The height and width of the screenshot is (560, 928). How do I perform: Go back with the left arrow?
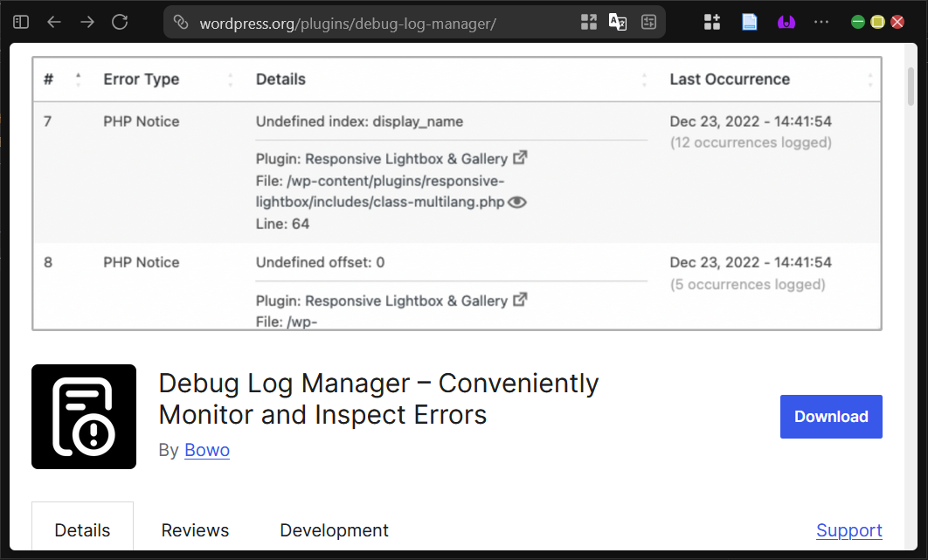pos(54,23)
